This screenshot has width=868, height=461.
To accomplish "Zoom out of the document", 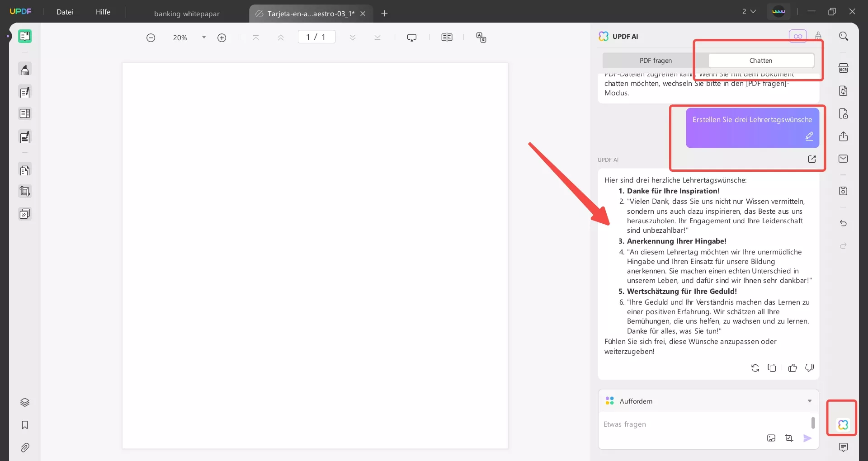I will (x=151, y=38).
